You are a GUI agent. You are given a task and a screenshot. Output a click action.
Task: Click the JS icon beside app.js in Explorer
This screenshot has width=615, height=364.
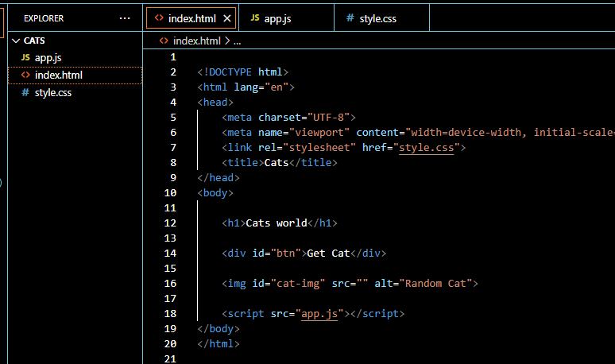point(25,57)
